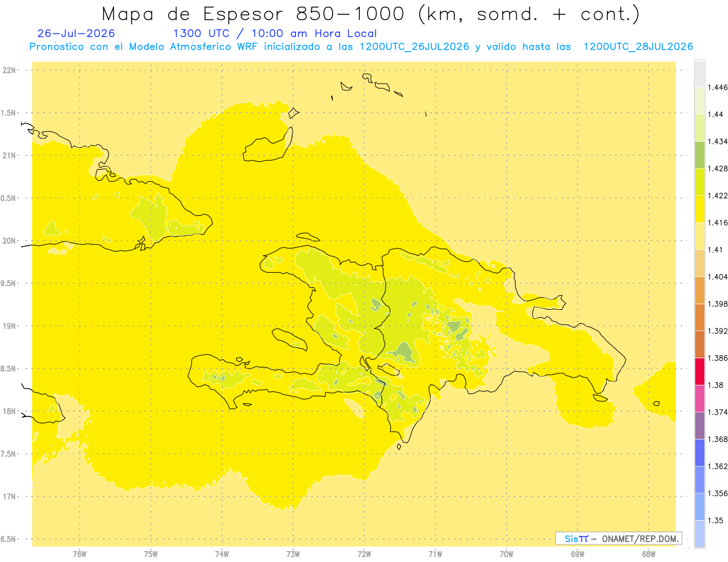Screen dimensions: 728x562
Task: Click the 1.422 colorbar value
Action: coord(718,196)
